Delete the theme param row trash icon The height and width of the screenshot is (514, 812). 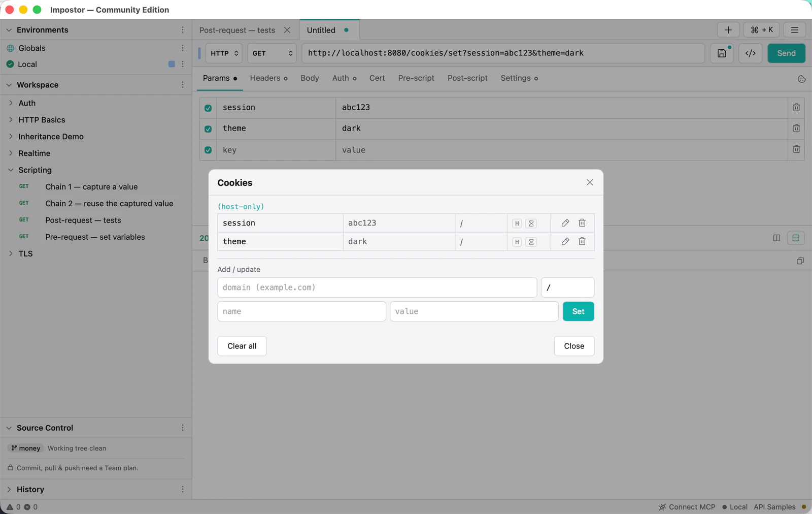(x=796, y=128)
